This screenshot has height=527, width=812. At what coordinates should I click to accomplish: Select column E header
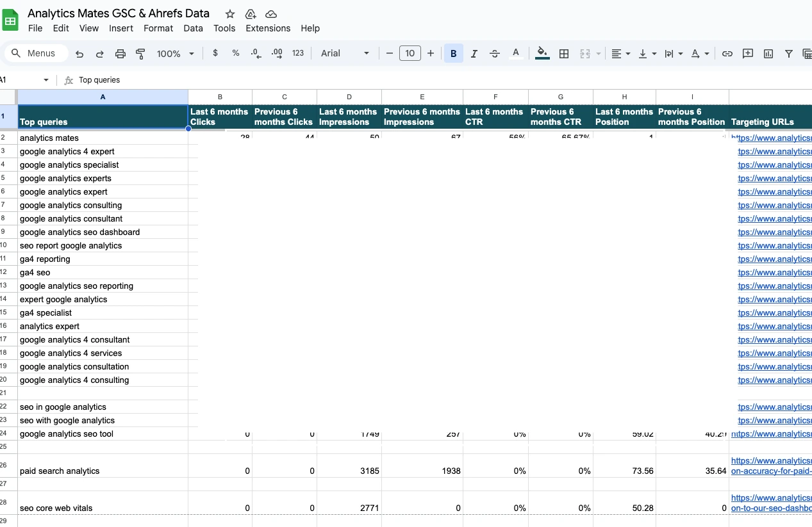point(422,97)
